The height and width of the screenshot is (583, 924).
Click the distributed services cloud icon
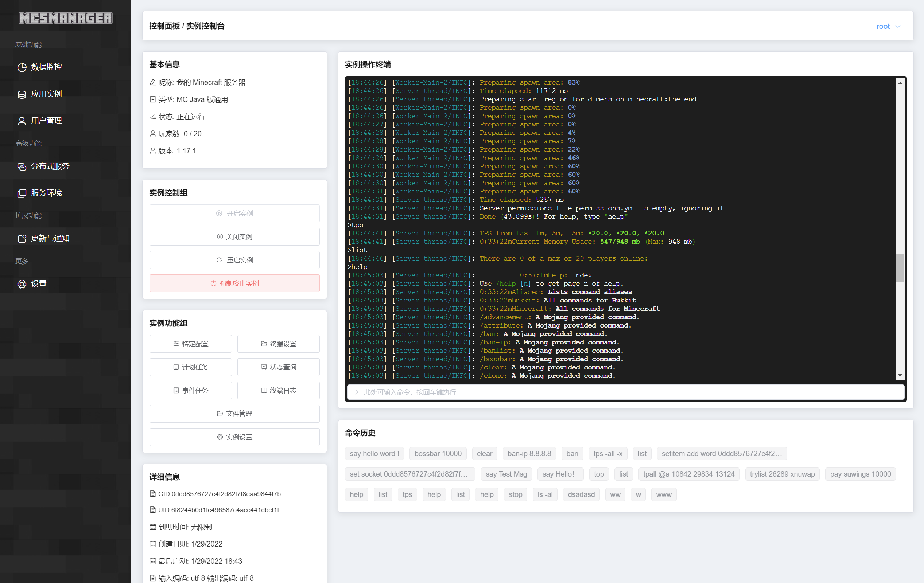22,167
